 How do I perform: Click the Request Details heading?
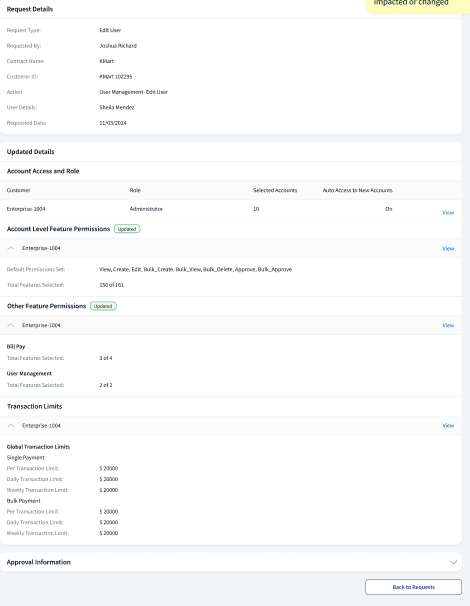coord(30,9)
